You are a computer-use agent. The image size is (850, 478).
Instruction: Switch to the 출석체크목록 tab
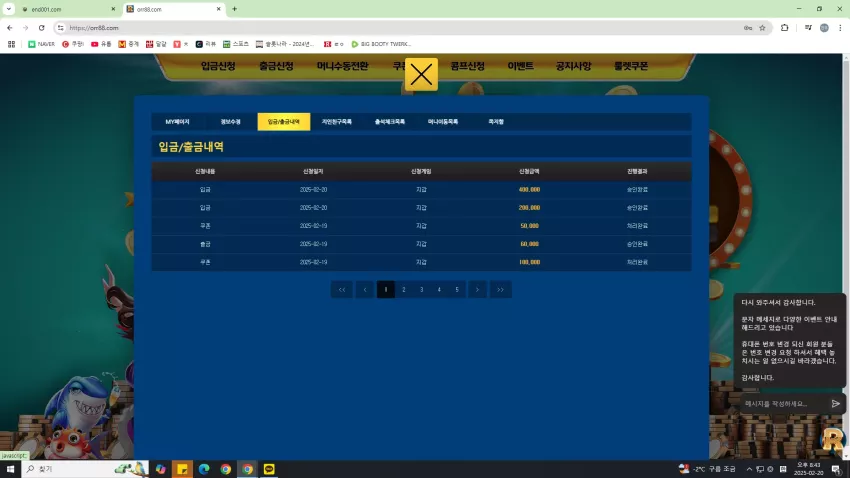(390, 122)
